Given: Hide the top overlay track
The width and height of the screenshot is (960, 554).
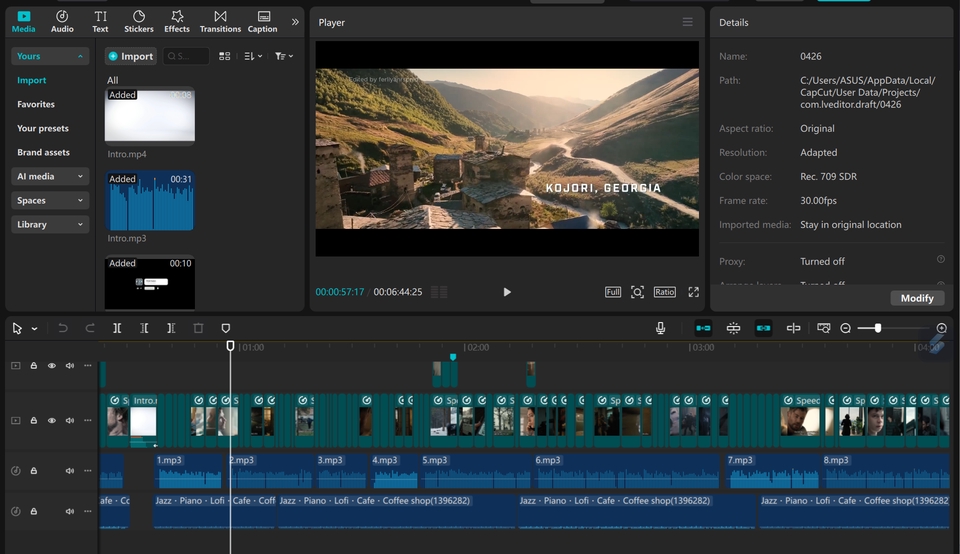Looking at the screenshot, I should [52, 365].
